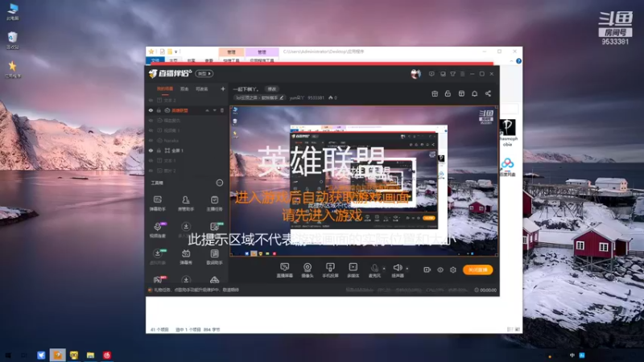Toggle the lock on 英雄联盟 layer

(159, 110)
